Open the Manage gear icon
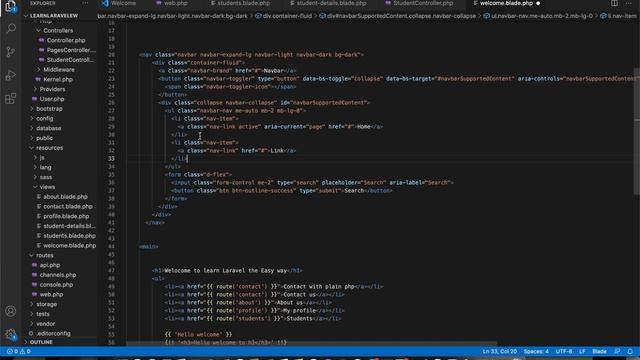Viewport: 640px width, 360px height. 11,334
